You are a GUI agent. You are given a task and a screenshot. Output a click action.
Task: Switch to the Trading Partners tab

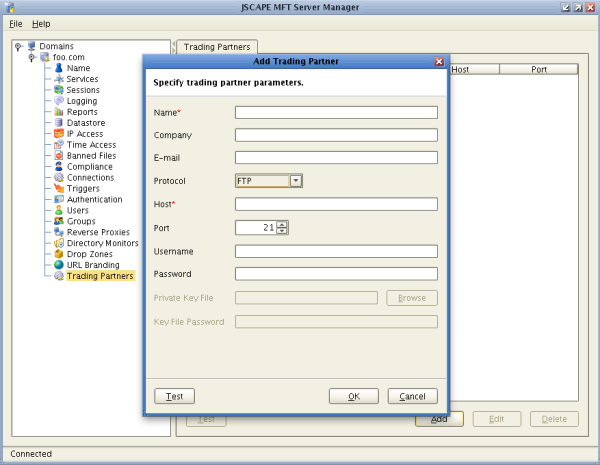217,46
